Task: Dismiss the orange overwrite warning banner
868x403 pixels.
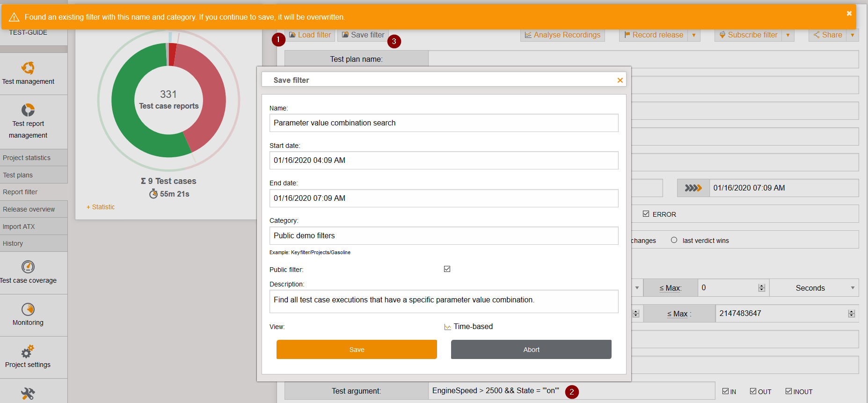Action: (849, 14)
